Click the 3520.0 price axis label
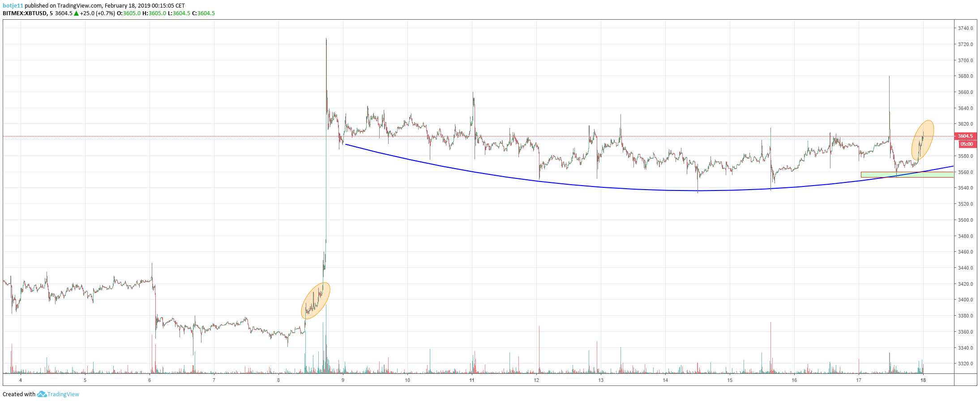The image size is (980, 402). click(965, 204)
